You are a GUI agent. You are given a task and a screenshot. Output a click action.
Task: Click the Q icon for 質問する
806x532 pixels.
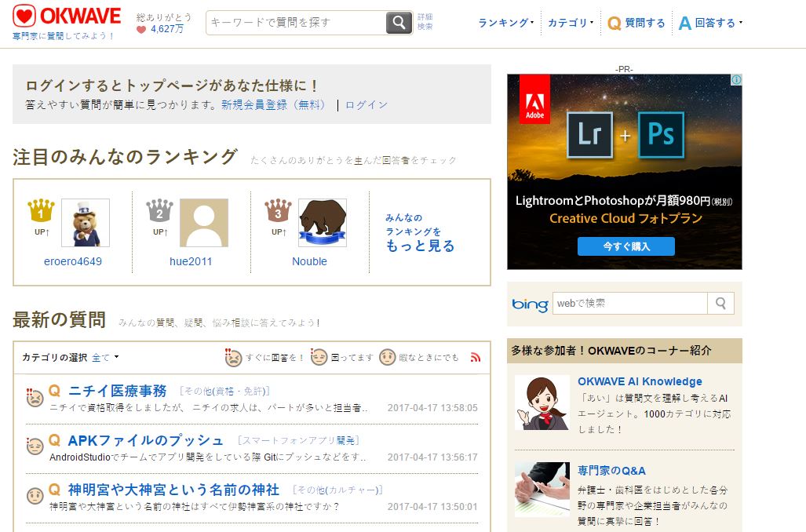click(x=614, y=23)
